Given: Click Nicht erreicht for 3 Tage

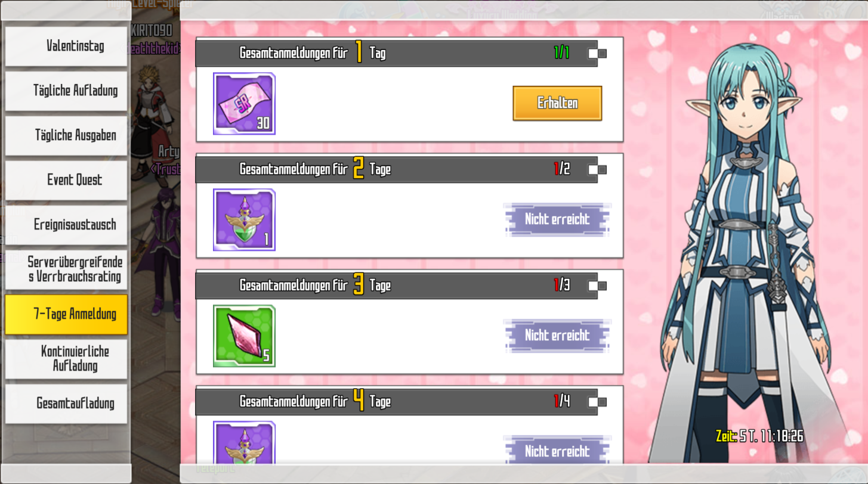Looking at the screenshot, I should [557, 336].
